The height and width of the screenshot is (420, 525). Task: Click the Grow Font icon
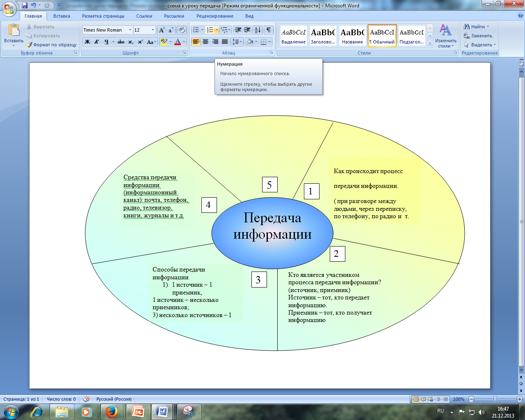click(x=162, y=30)
